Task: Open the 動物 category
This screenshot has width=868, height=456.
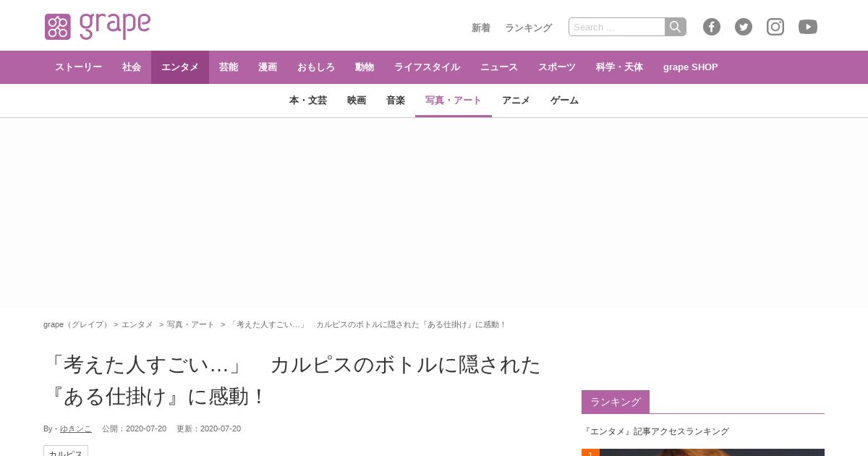Action: coord(365,67)
